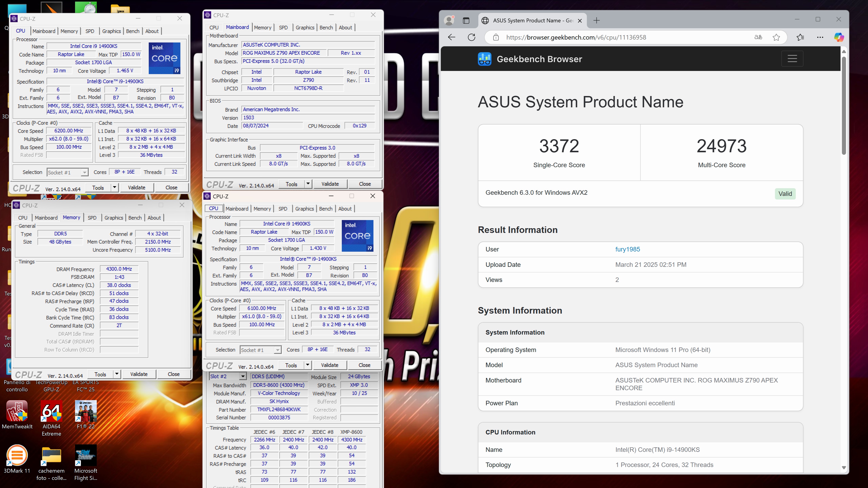Click ROG MAXIMUS Z790 APEX ENCORE model field
This screenshot has height=488, width=868.
coord(284,53)
